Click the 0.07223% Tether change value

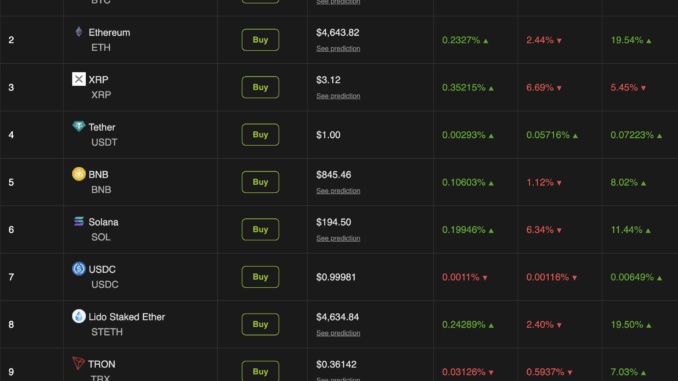[632, 135]
